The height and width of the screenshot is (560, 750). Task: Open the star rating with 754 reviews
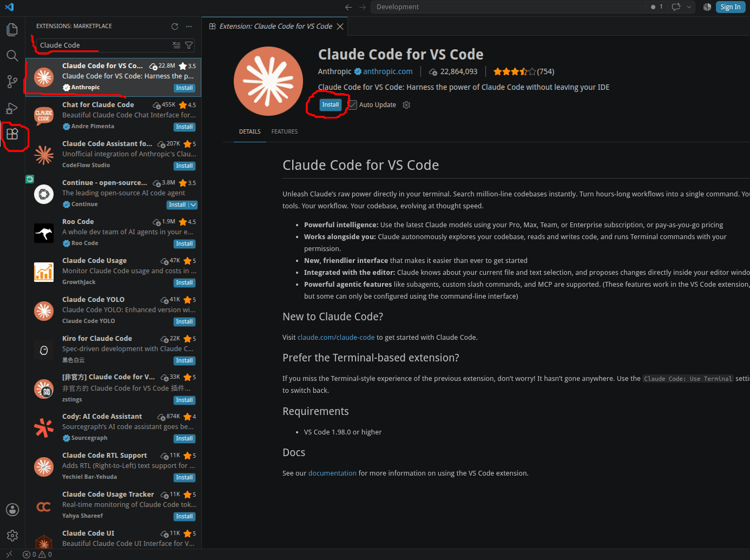point(524,71)
